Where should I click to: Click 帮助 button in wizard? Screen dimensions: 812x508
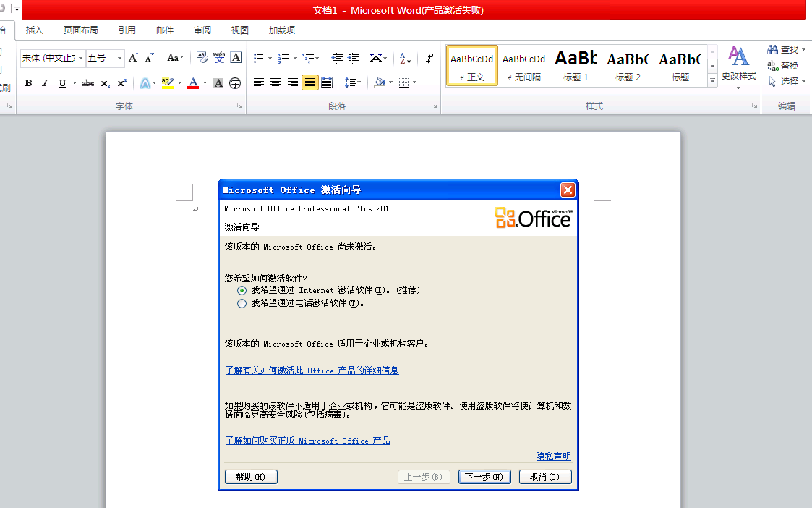pos(251,477)
